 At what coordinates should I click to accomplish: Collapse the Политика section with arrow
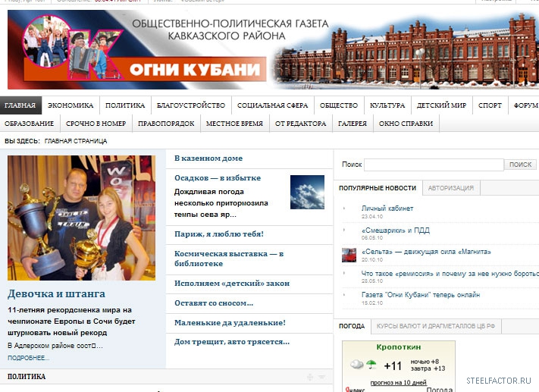(321, 377)
